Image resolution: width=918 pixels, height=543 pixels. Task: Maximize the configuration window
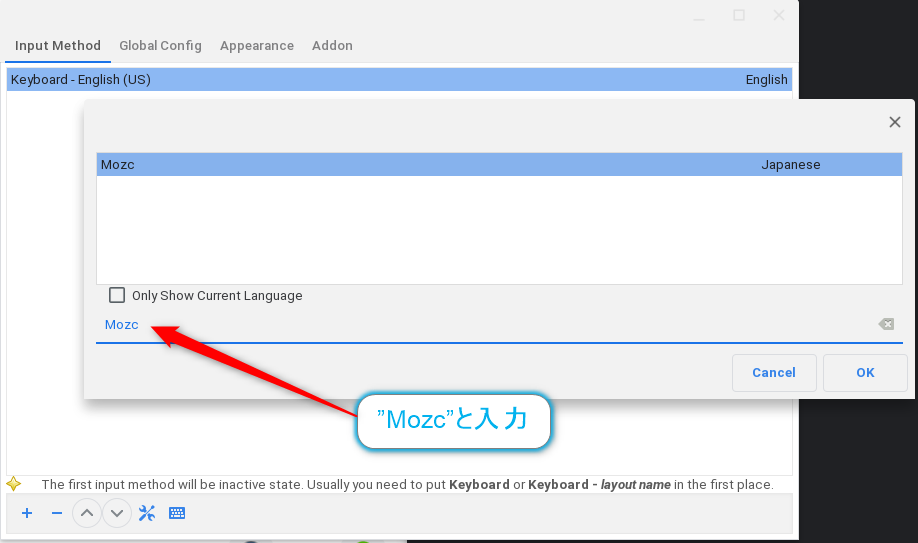(739, 15)
